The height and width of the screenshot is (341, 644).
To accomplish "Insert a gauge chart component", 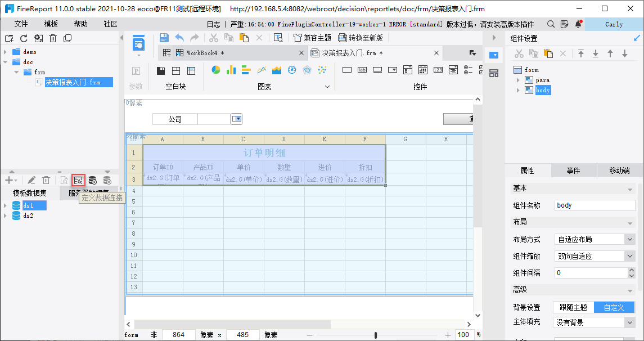I will click(x=291, y=70).
